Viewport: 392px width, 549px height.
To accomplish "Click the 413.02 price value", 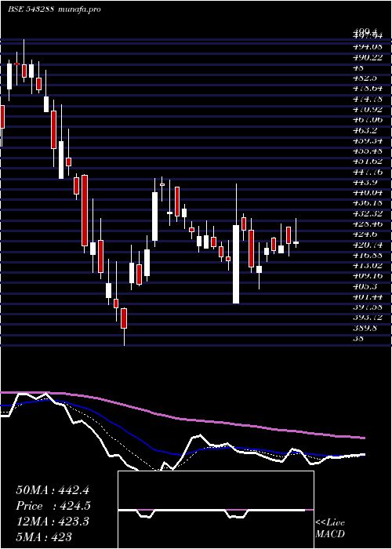I will pyautogui.click(x=368, y=266).
